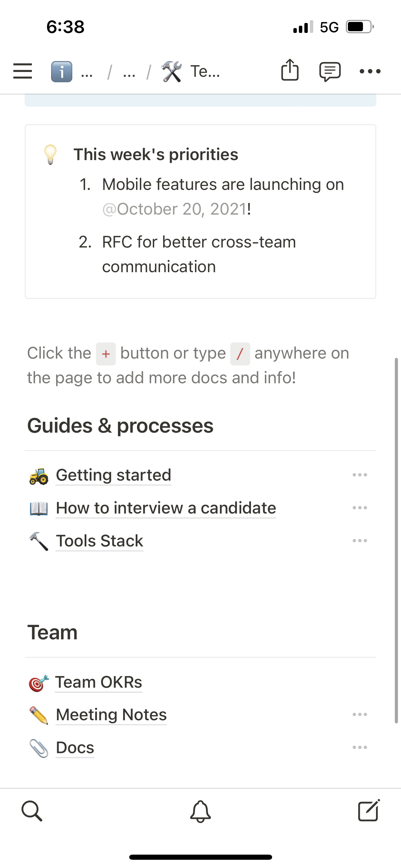Open options for Getting started row

tap(360, 475)
